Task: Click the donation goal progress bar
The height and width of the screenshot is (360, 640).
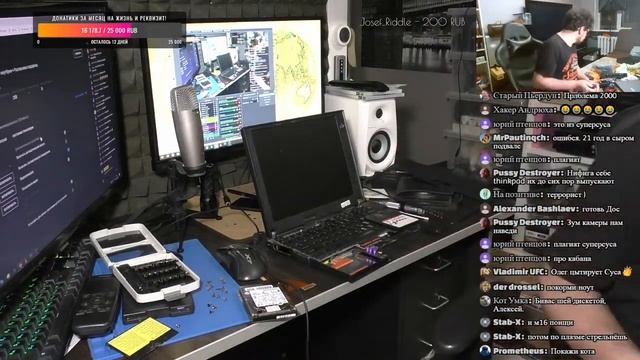Action: pos(110,31)
